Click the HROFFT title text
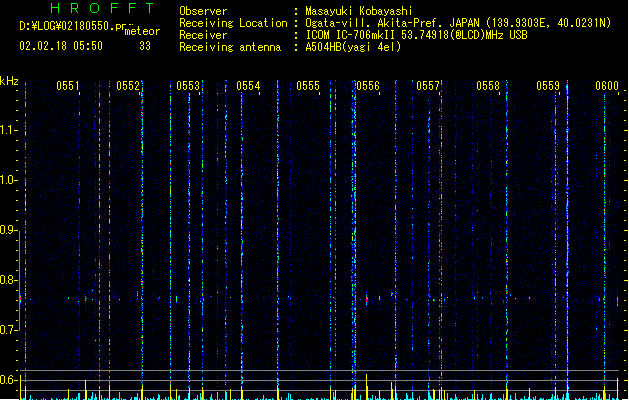The width and height of the screenshot is (629, 400). click(102, 8)
